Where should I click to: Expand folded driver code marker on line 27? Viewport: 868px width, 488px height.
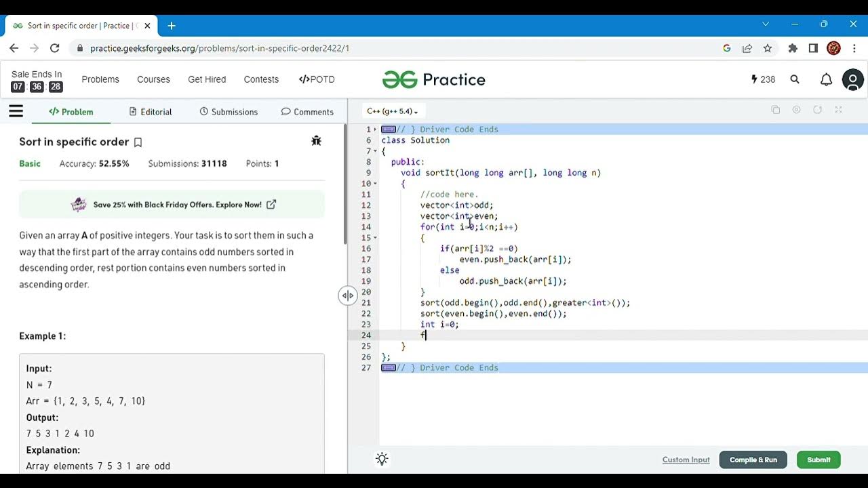coord(389,368)
